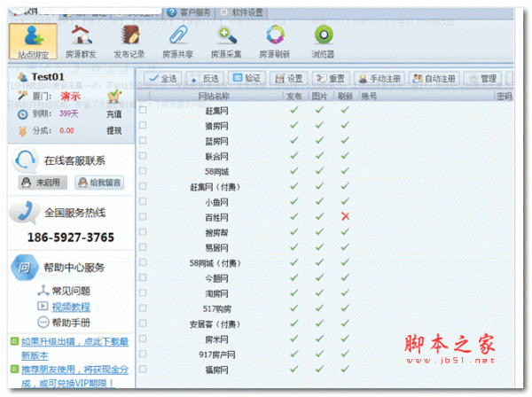Image resolution: width=532 pixels, height=397 pixels.
Task: Click the 给我留言 leave message button
Action: [99, 183]
